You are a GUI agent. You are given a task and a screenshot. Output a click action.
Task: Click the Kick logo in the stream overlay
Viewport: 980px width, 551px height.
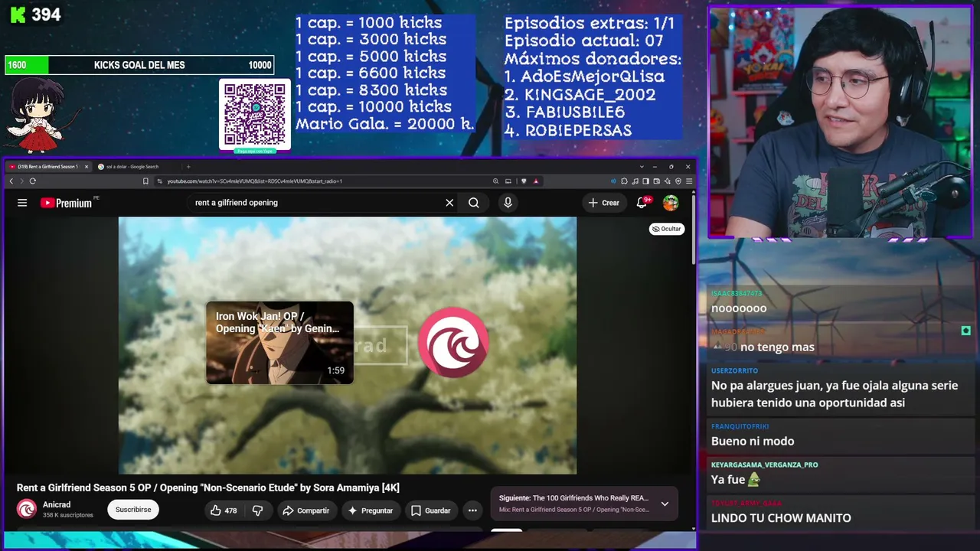(x=18, y=15)
